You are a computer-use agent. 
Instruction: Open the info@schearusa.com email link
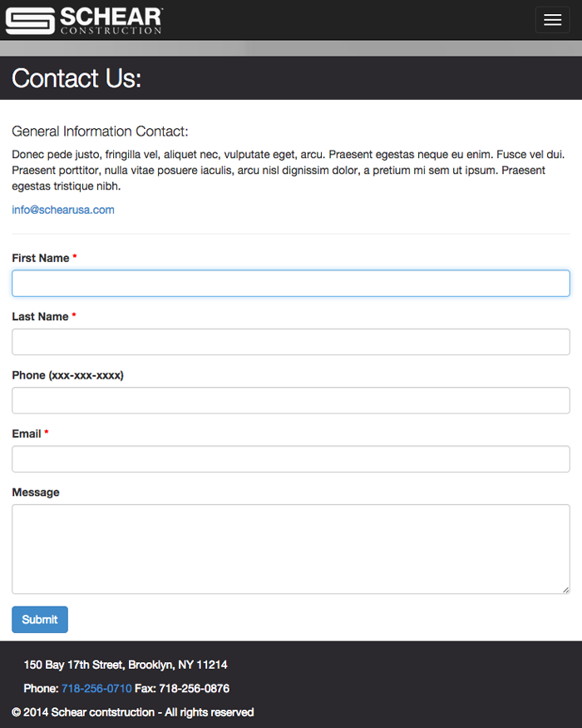coord(63,210)
